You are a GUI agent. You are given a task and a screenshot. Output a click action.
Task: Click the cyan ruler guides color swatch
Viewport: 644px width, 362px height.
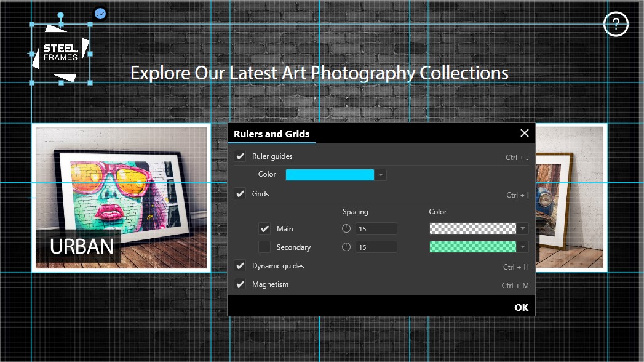(x=330, y=175)
